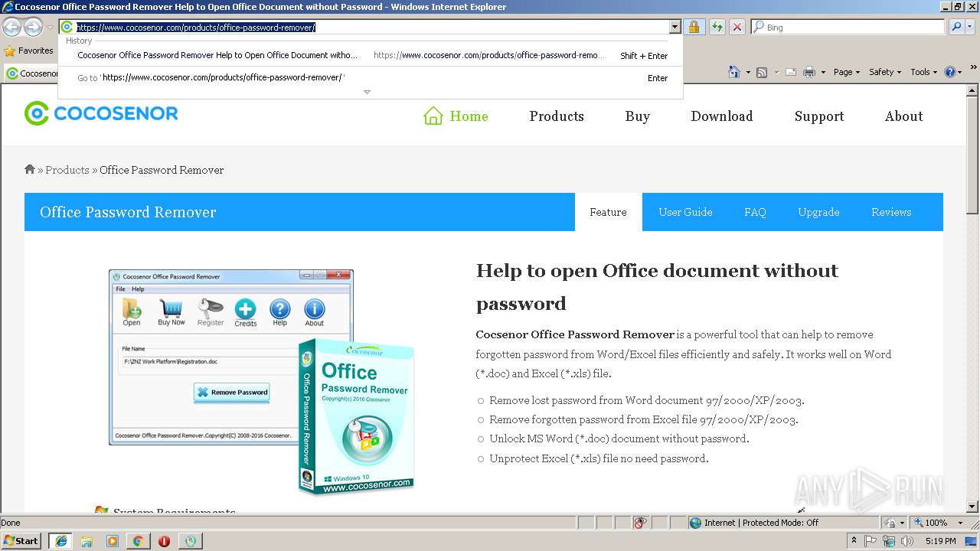Click the Home house toolbar icon
Viewport: 980px width, 551px height.
coord(734,72)
